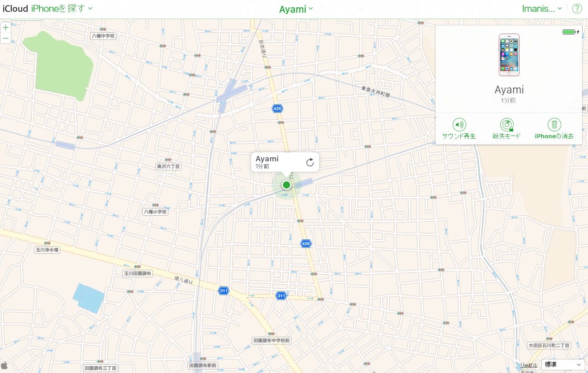This screenshot has height=373, width=588.
Task: Open the Imanis... account menu dropdown
Action: [x=542, y=9]
